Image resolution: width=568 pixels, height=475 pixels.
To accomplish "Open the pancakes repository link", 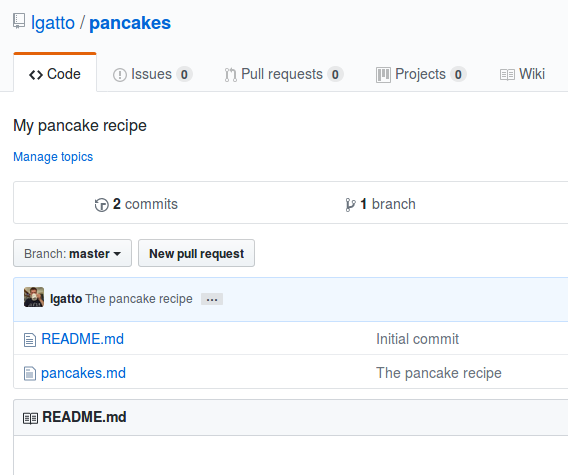I will pos(130,23).
